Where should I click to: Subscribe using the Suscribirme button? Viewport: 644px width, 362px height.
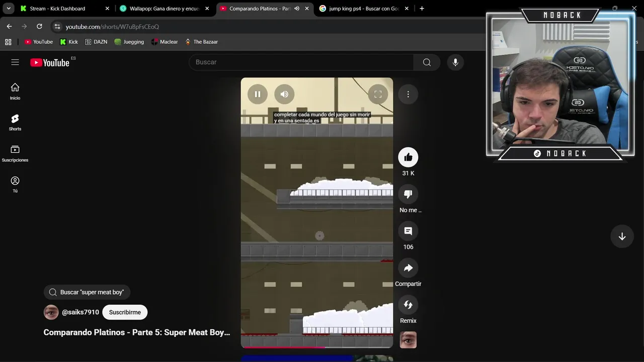[125, 312]
